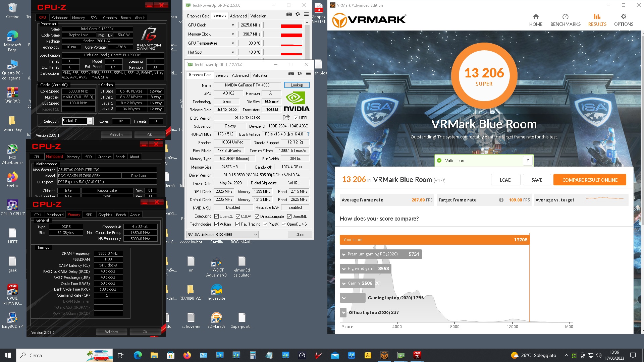Click the camera icon in GPU-Z Sensors window
Screen dimensions: 644x362
(x=289, y=14)
